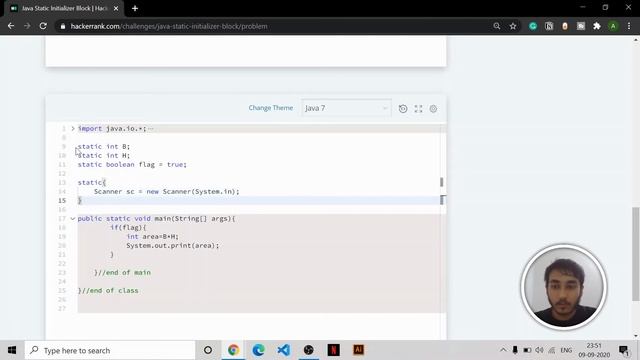Click the page vertical scrollbar thumb
Screen dimensions: 640x360
(636, 254)
